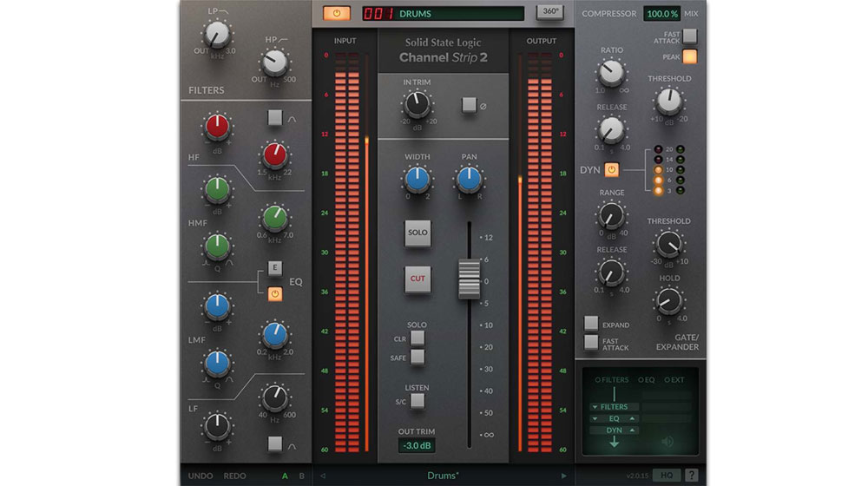The image size is (868, 486).
Task: Toggle the EQ power button
Action: 275,293
